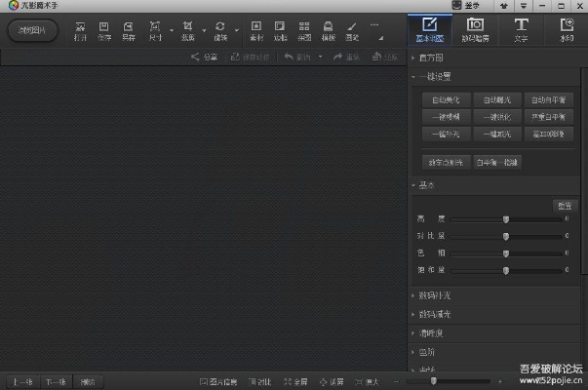The width and height of the screenshot is (588, 390).
Task: Switch to the 数码暗房 (Digital Darkroom) tab
Action: pos(475,29)
